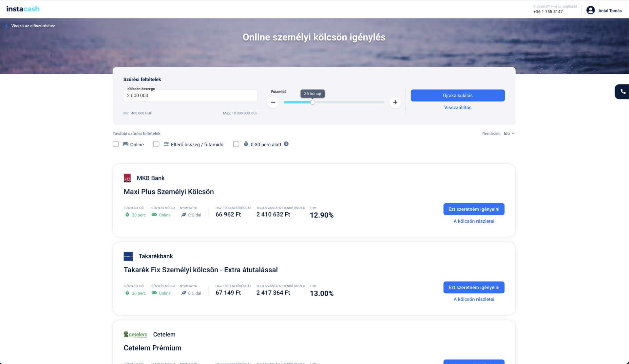The image size is (629, 364).
Task: Click Cetelem Prémium title
Action: tap(152, 348)
